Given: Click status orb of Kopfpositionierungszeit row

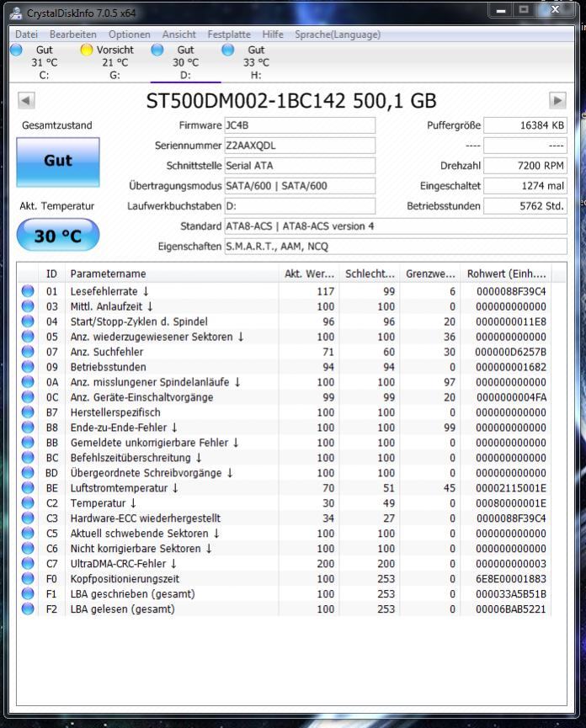Looking at the screenshot, I should click(28, 578).
